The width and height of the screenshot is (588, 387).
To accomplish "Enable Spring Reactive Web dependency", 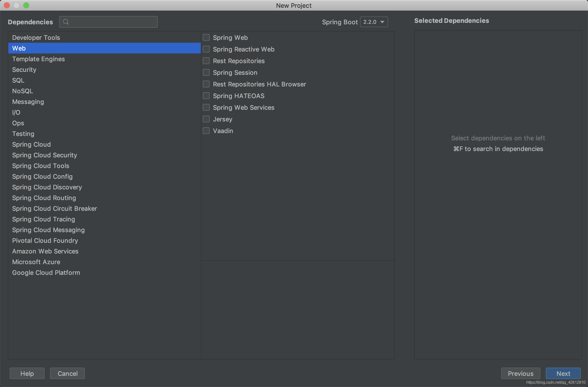I will 207,49.
